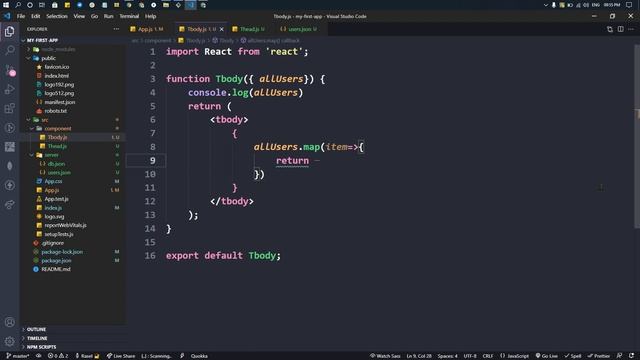Click the Prettier status item
The image size is (640, 360).
(599, 356)
